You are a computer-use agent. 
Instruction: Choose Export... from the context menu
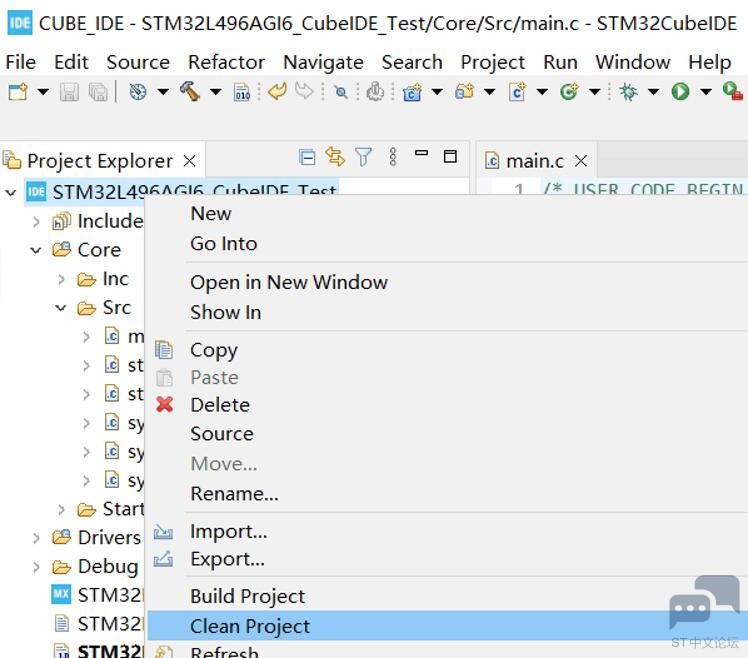pos(447,559)
